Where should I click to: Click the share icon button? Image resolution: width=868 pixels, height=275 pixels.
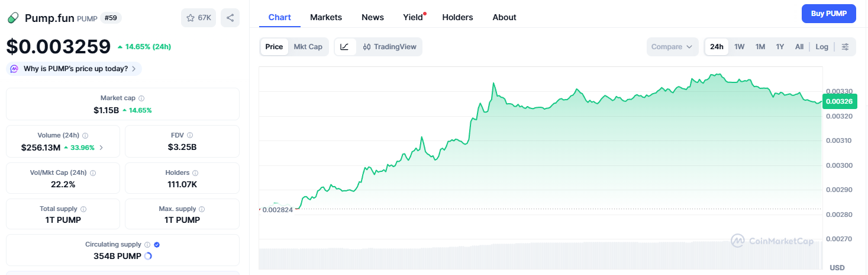(x=230, y=18)
